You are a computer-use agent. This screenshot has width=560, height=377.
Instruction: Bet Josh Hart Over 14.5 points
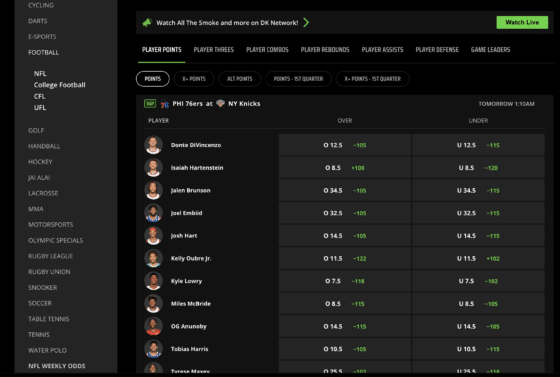[x=345, y=236]
